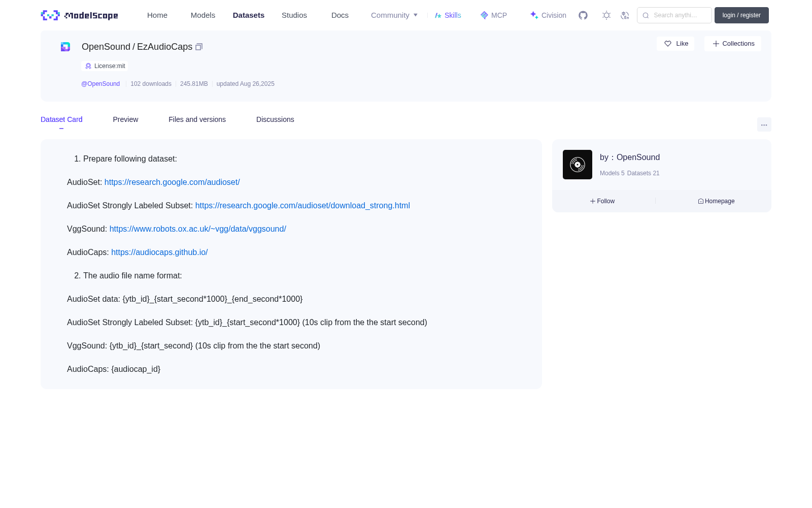Focus the Search anything field
The height and width of the screenshot is (508, 812).
(674, 15)
